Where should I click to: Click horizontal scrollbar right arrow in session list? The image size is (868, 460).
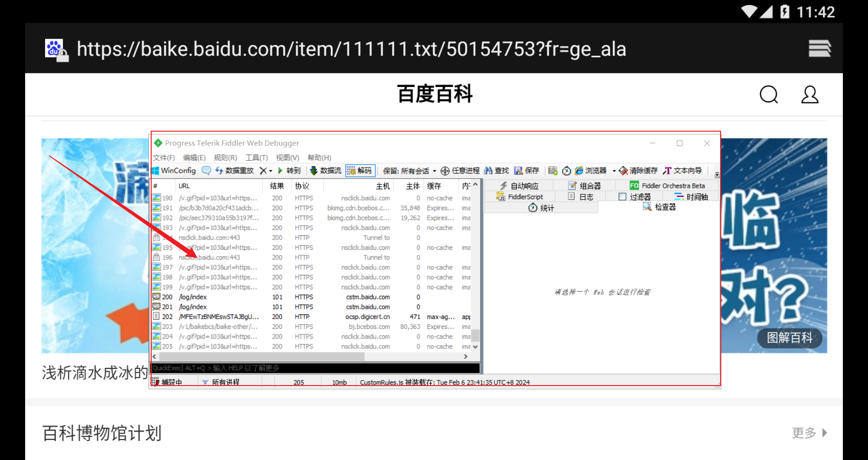pos(466,357)
